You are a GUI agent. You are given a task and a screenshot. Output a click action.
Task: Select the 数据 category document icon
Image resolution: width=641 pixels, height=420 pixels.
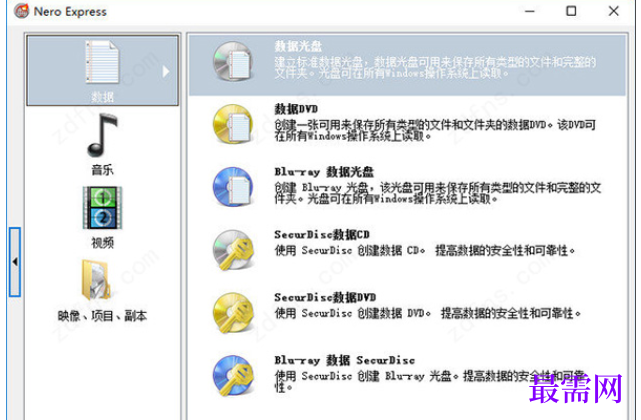point(102,61)
